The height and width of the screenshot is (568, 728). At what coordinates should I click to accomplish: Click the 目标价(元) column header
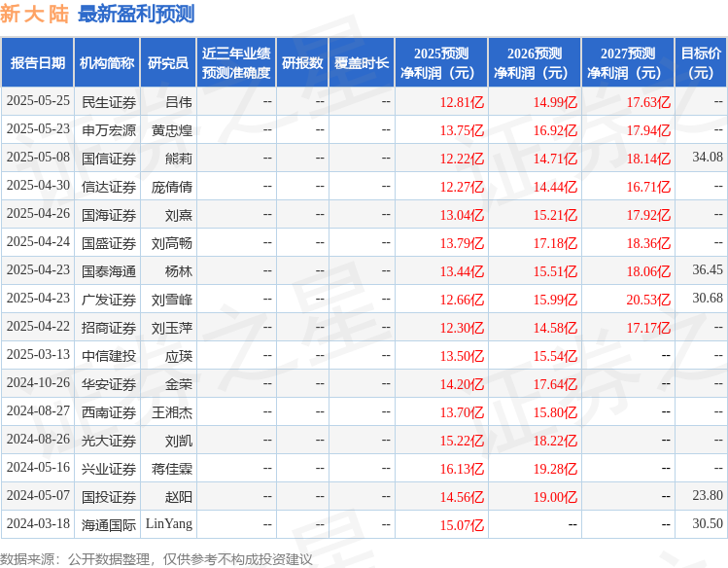(x=701, y=62)
